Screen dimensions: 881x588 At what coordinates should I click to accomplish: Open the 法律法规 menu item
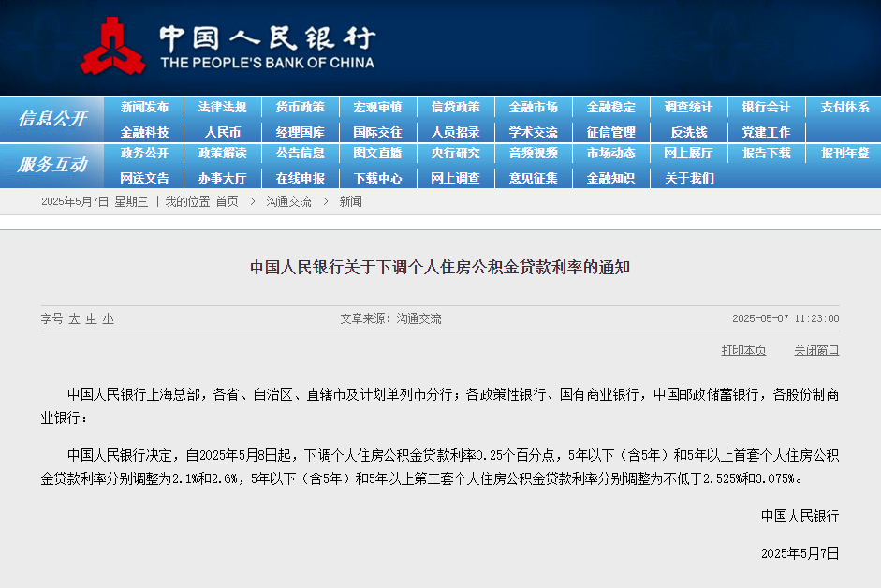[223, 108]
